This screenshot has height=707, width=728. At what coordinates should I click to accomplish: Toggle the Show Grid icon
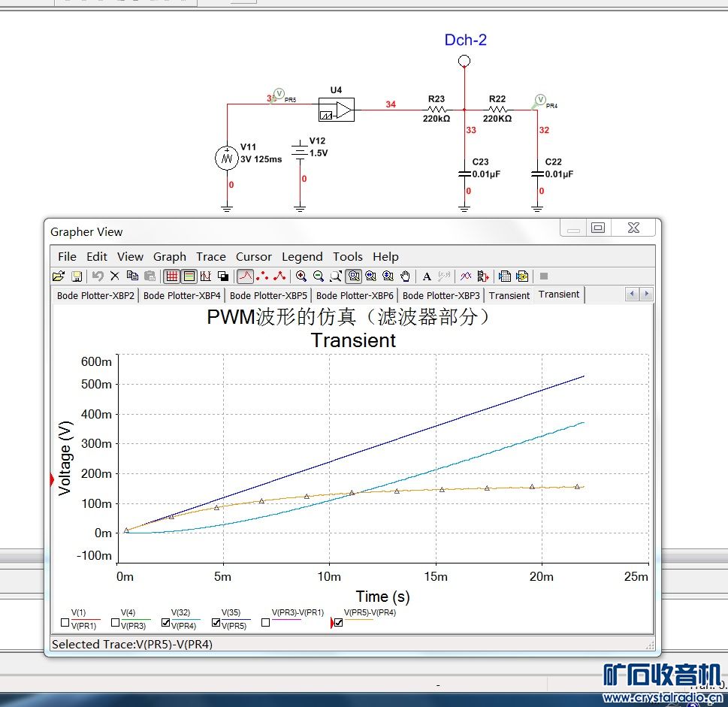point(172,276)
